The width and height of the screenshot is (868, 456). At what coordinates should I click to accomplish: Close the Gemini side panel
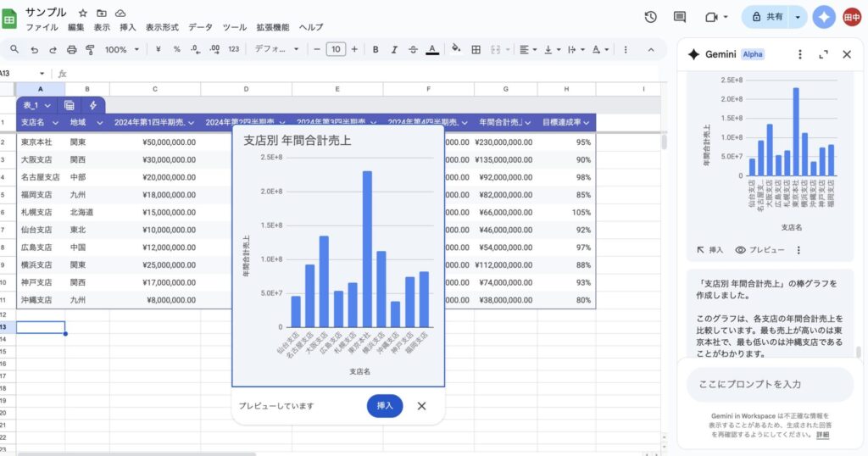(x=847, y=54)
